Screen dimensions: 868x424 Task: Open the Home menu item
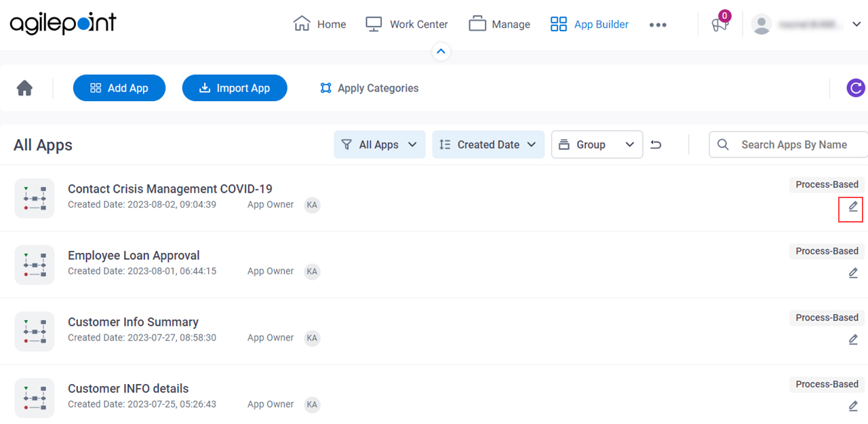pos(319,24)
